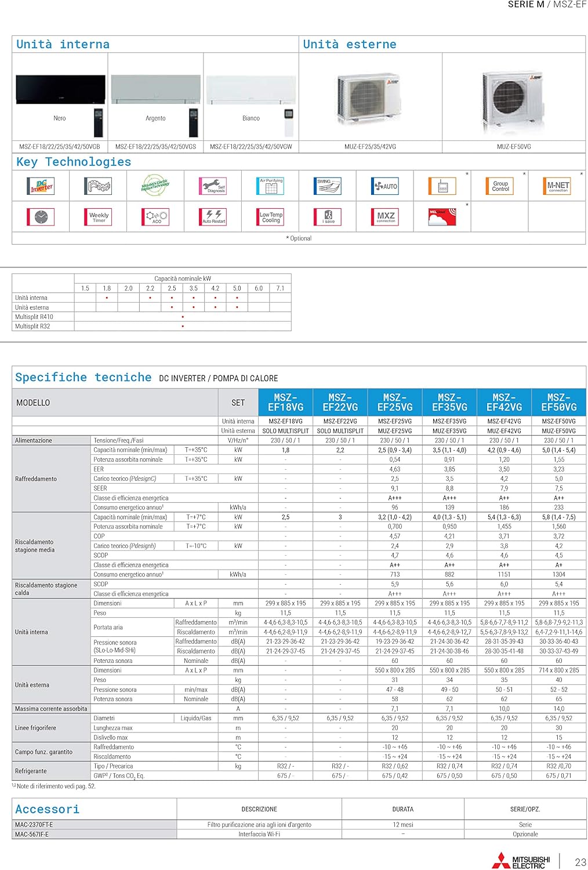Click the Air Purifying icon
Screen dimensions: 588x870
tap(271, 186)
